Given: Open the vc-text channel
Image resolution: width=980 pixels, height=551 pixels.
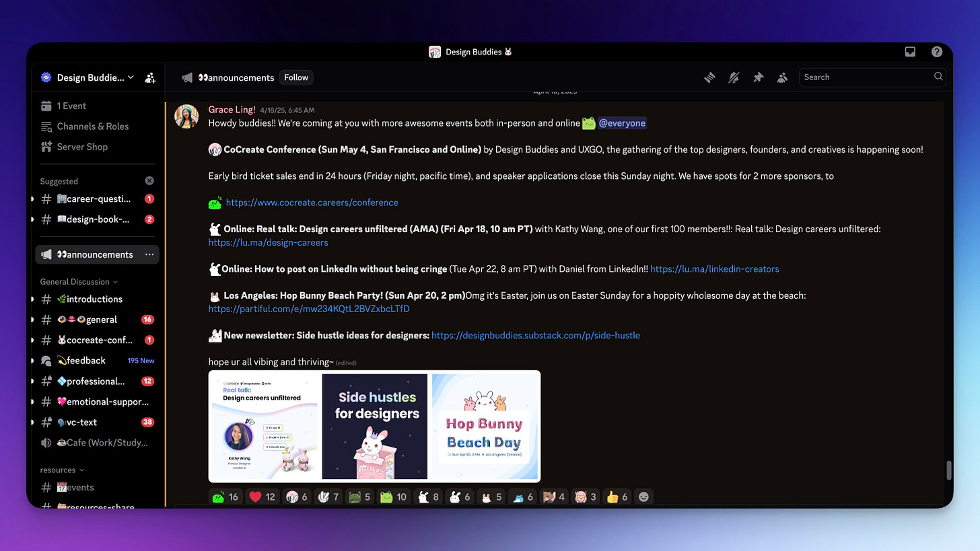Looking at the screenshot, I should coord(98,423).
